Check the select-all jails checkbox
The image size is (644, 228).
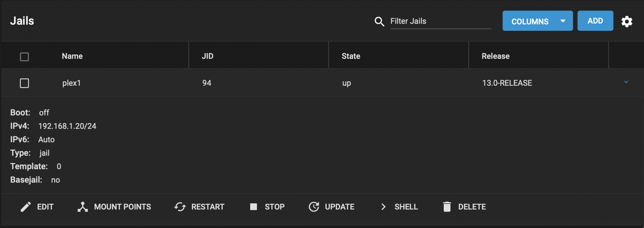(x=24, y=57)
